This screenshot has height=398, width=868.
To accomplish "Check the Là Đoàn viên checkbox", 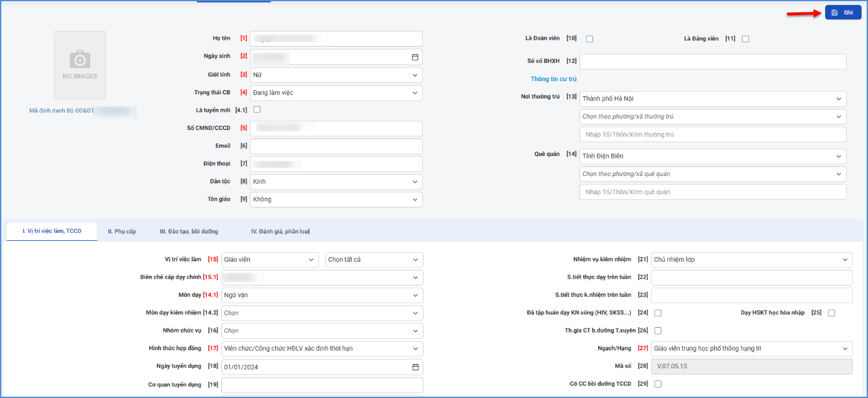I will coord(590,39).
